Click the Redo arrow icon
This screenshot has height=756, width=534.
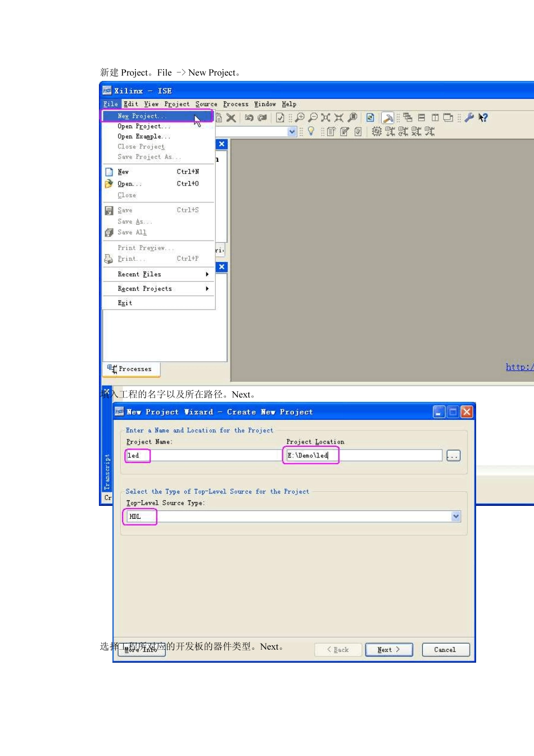(262, 117)
